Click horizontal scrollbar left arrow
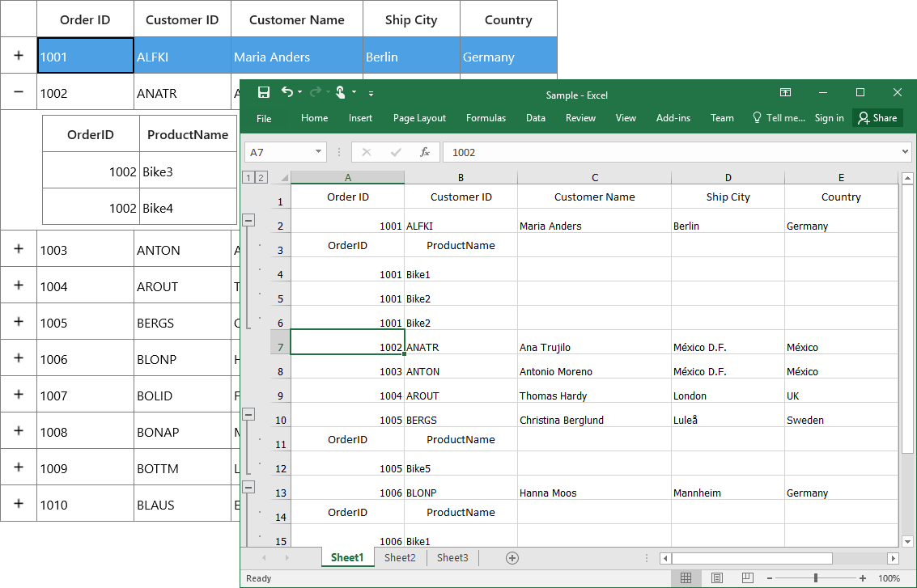 tap(665, 559)
